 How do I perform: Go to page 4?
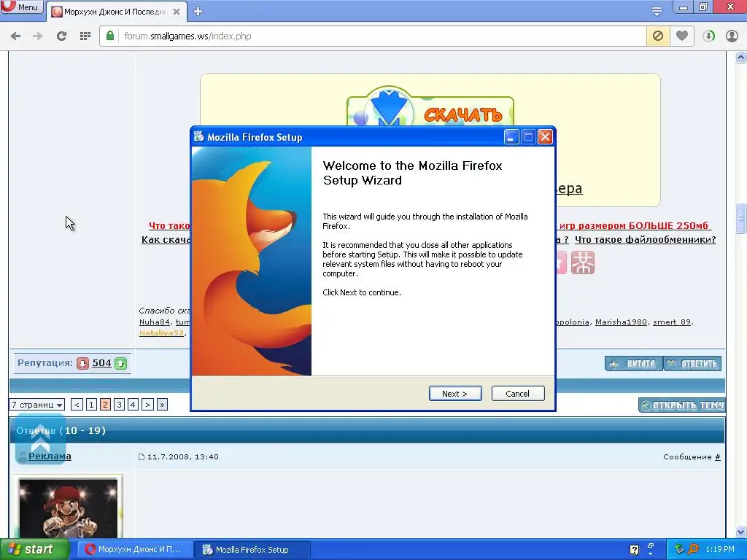point(133,405)
